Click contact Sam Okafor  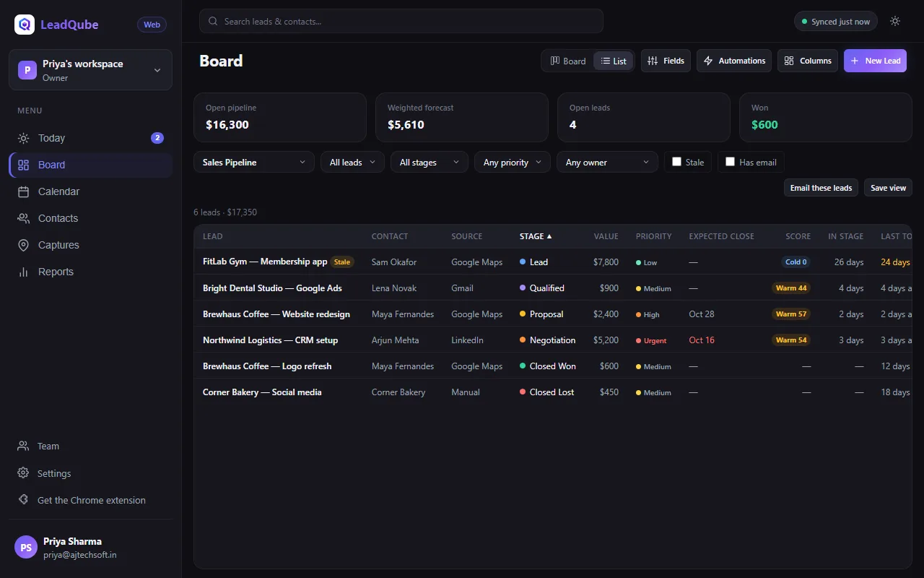pos(394,262)
